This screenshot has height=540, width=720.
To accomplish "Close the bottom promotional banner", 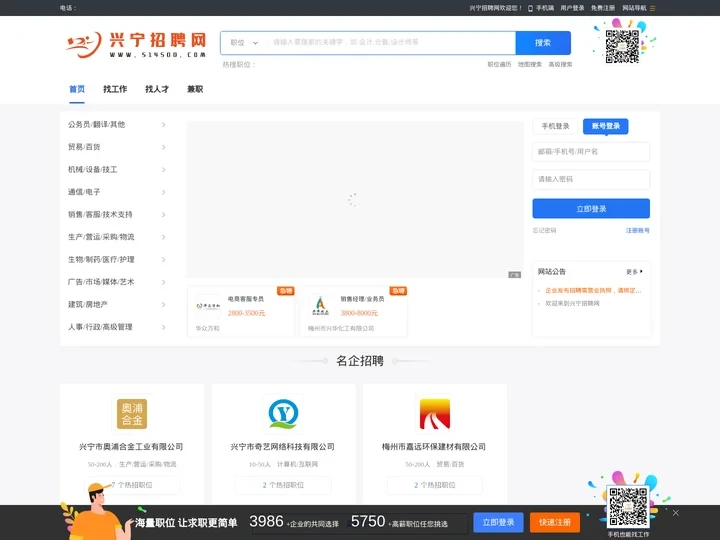I will pos(675,513).
